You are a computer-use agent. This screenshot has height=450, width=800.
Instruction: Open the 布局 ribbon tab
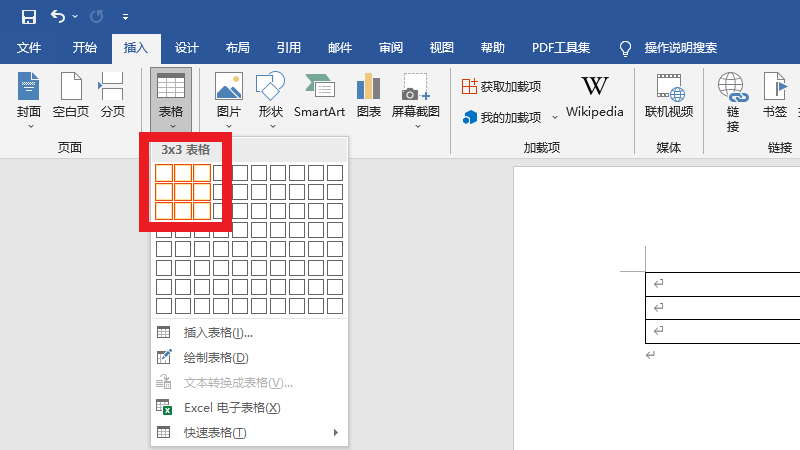pos(238,47)
